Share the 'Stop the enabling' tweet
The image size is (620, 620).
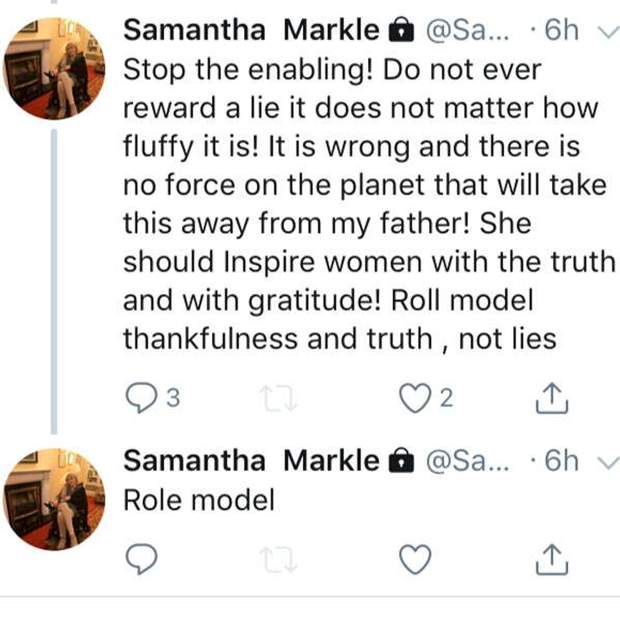(x=551, y=399)
